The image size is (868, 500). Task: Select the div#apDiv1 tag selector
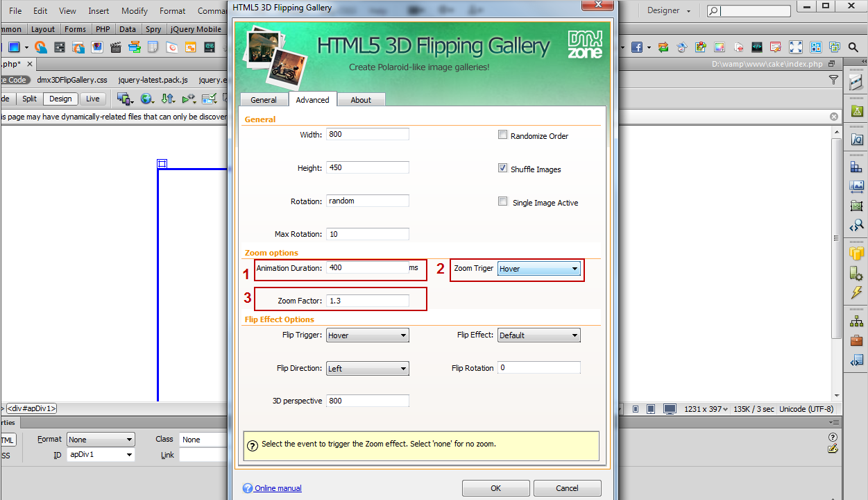click(32, 408)
